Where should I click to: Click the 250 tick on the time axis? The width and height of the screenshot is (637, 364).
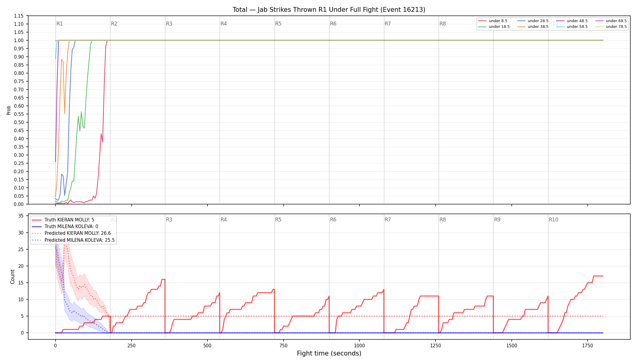tap(131, 345)
